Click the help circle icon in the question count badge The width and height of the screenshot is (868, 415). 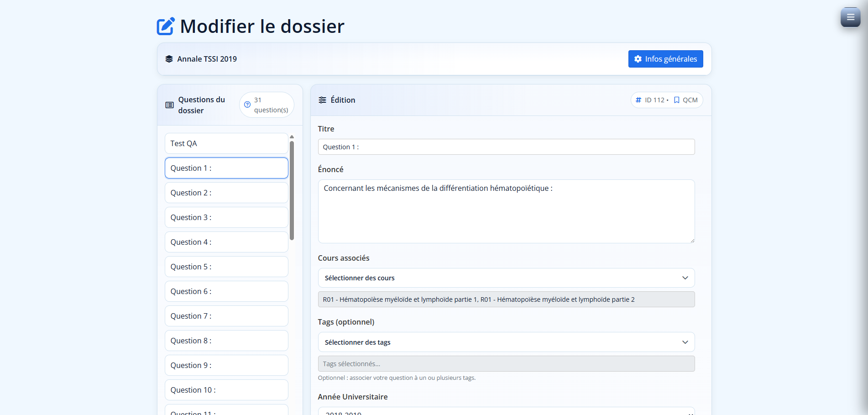pyautogui.click(x=247, y=105)
